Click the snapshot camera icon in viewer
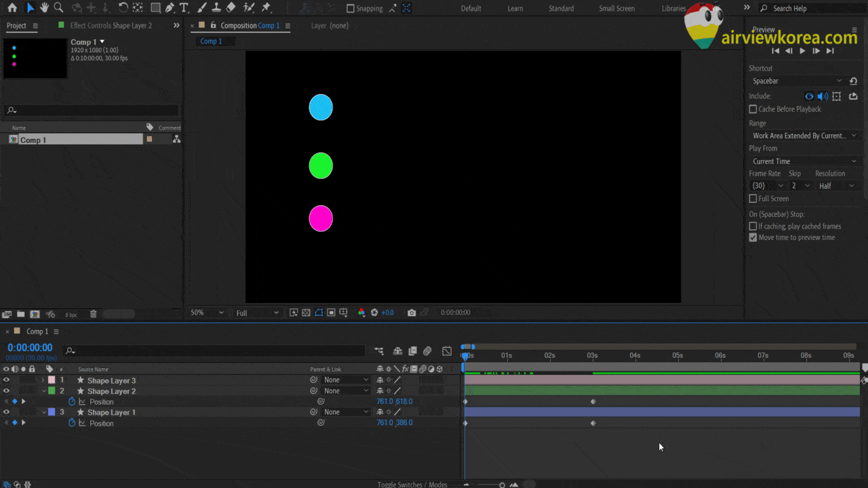Viewport: 868px width, 488px height. (412, 312)
